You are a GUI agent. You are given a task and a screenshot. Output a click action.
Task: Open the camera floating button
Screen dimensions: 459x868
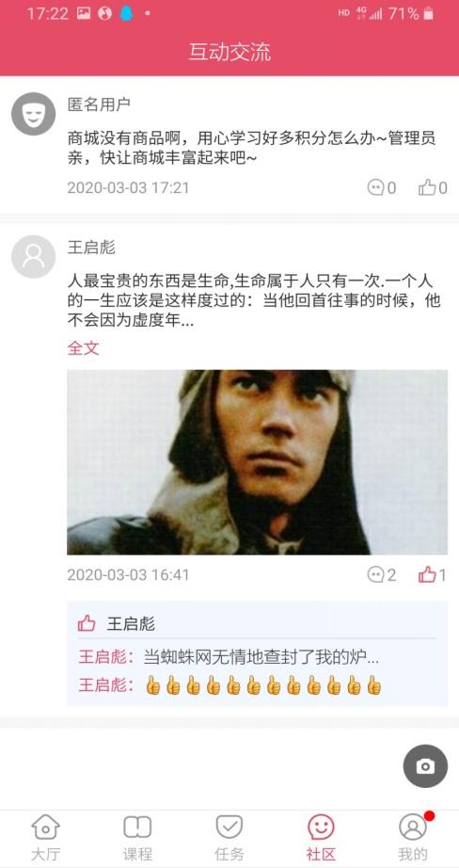[425, 766]
